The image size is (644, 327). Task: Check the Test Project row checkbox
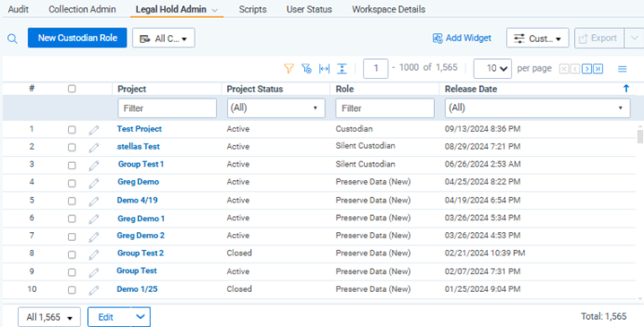point(72,130)
